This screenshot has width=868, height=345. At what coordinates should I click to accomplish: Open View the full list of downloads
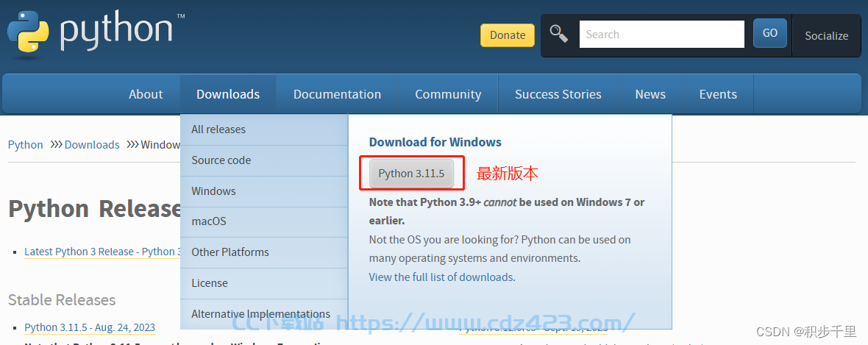point(441,277)
